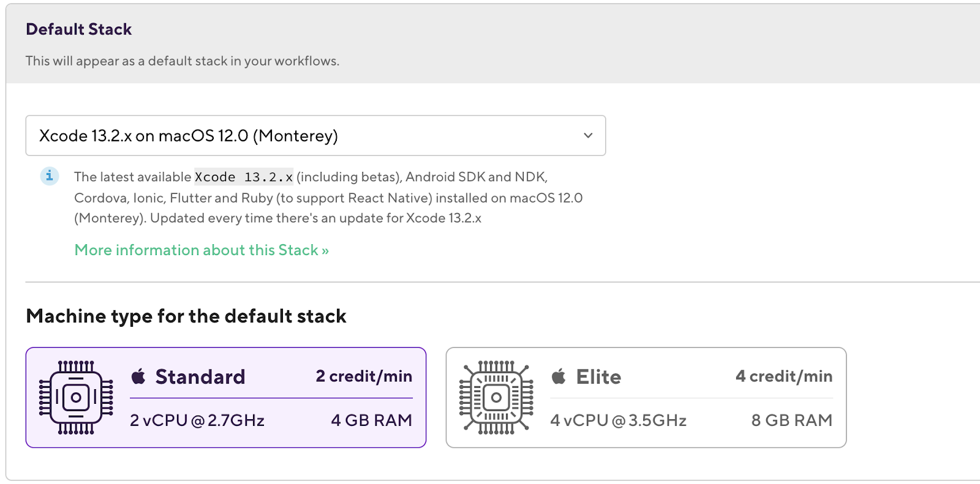
Task: Click the Standard title text
Action: [x=200, y=377]
